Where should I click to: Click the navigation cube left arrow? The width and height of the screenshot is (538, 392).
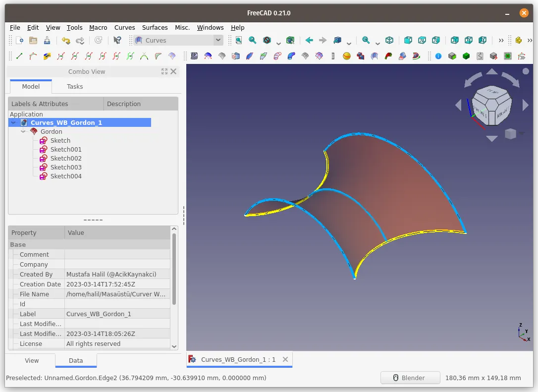[x=458, y=105]
